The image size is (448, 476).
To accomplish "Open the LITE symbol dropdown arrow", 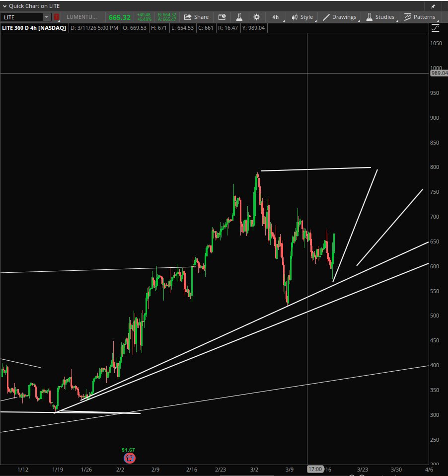I will [x=47, y=16].
